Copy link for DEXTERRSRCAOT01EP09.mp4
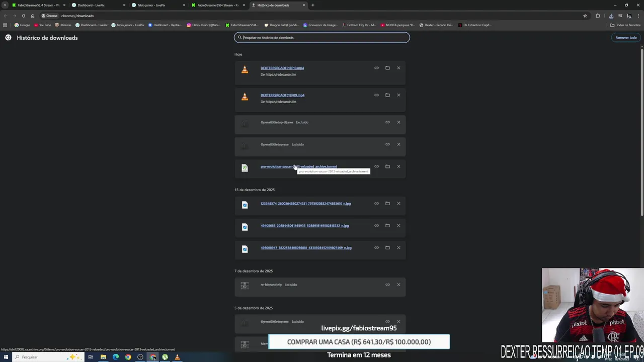The image size is (644, 362). click(x=376, y=95)
